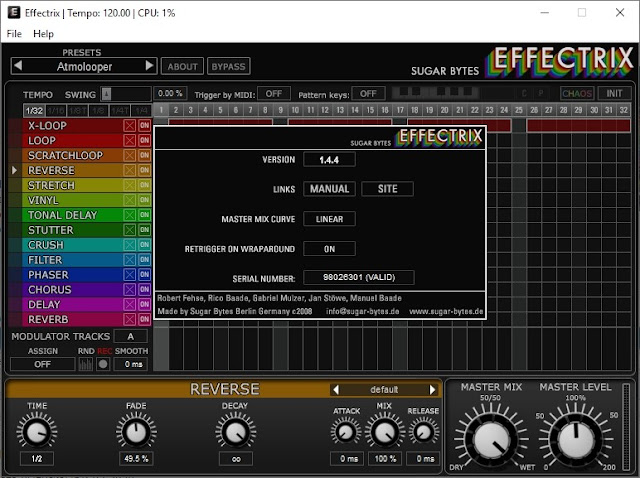Toggle Trigger by MIDI OFF switch
Screen dimensions: 640x478
pos(274,94)
